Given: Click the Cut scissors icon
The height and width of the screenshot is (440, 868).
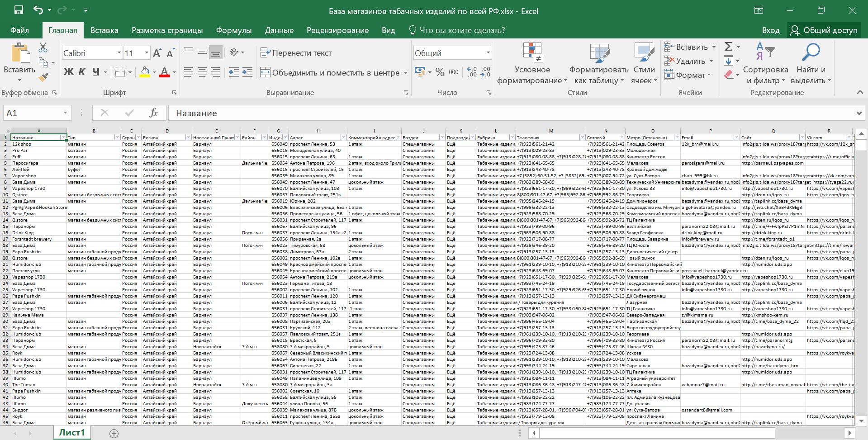Looking at the screenshot, I should pos(43,47).
